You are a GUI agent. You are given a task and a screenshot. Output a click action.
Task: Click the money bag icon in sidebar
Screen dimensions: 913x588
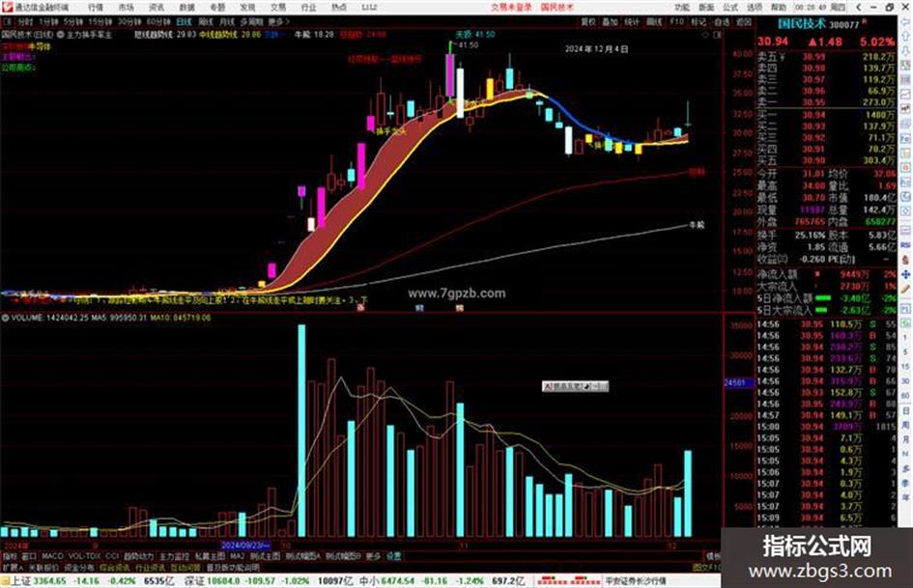[x=905, y=260]
